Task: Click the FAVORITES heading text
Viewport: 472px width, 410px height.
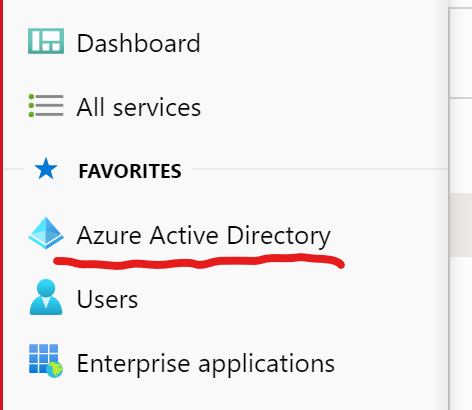Action: (130, 171)
